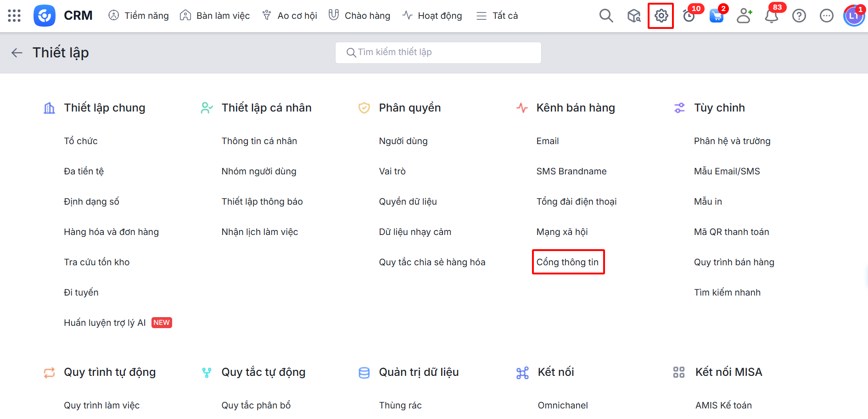Open the notifications bell
The width and height of the screenshot is (868, 419).
pos(771,16)
